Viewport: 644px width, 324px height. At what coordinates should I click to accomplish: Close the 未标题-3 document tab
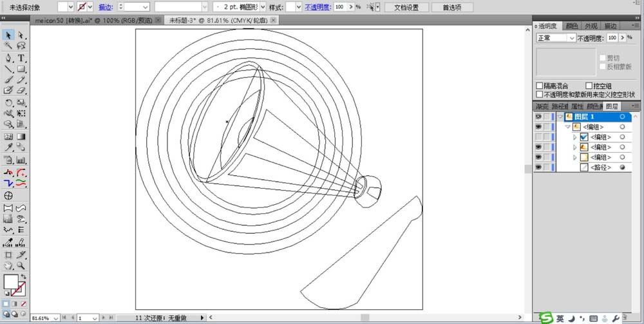(x=274, y=20)
